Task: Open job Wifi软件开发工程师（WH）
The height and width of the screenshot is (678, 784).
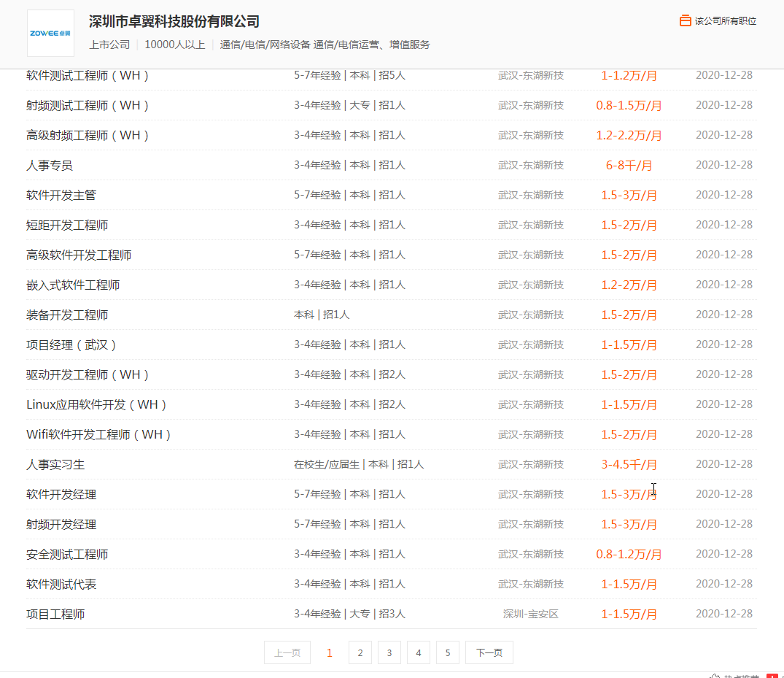Action: coord(98,435)
